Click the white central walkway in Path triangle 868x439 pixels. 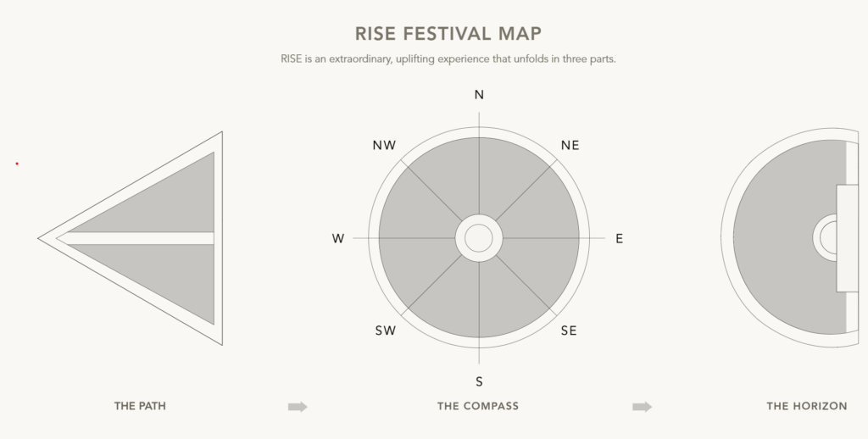coord(136,239)
